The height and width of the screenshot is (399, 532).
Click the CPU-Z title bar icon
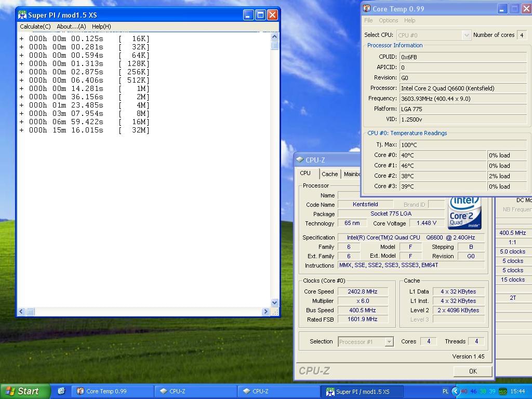(x=300, y=160)
